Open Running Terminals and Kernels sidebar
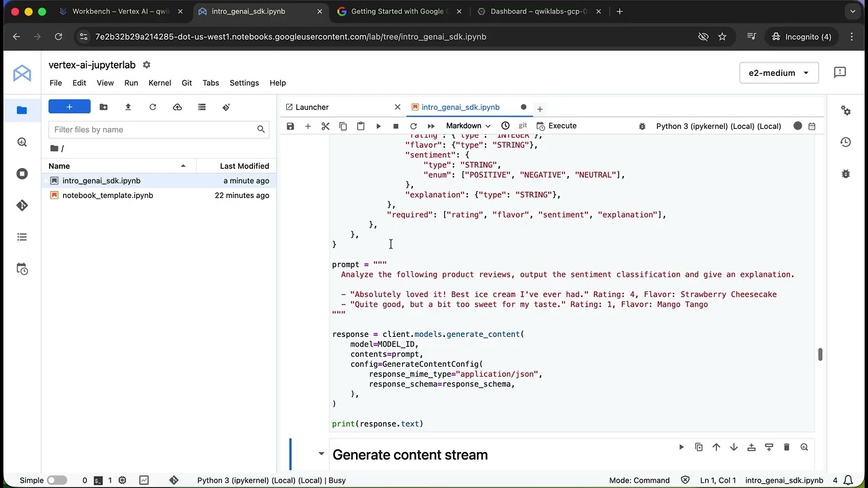Image resolution: width=868 pixels, height=488 pixels. [x=22, y=174]
